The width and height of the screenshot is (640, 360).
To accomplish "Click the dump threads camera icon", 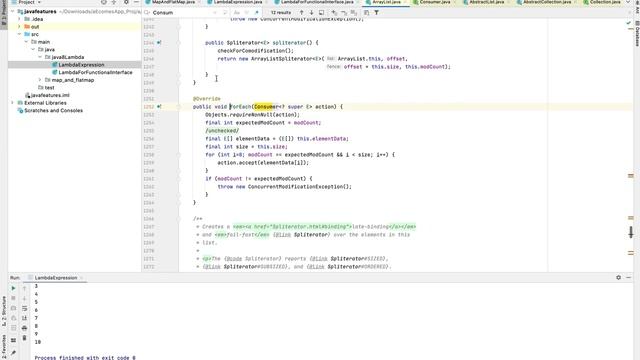I will 13,308.
